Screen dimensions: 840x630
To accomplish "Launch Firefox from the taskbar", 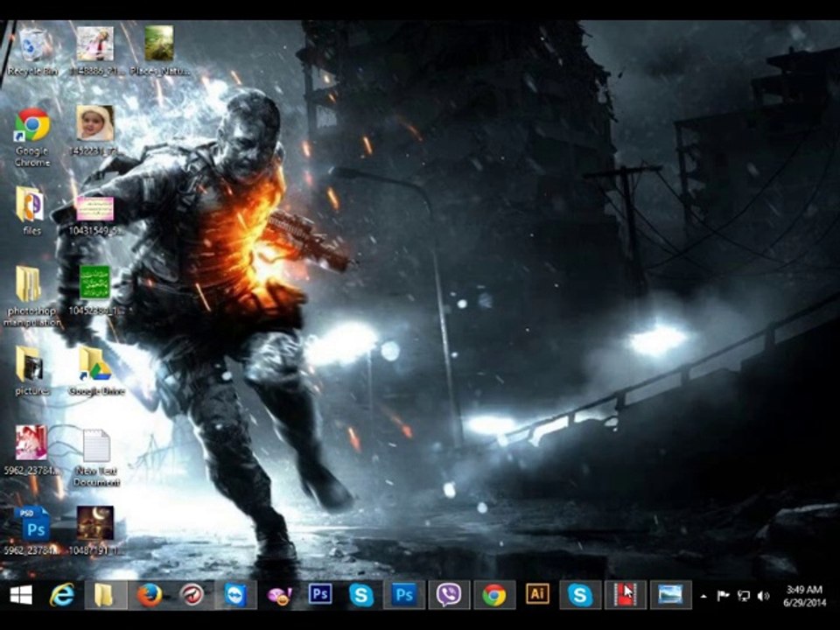I will pyautogui.click(x=150, y=595).
